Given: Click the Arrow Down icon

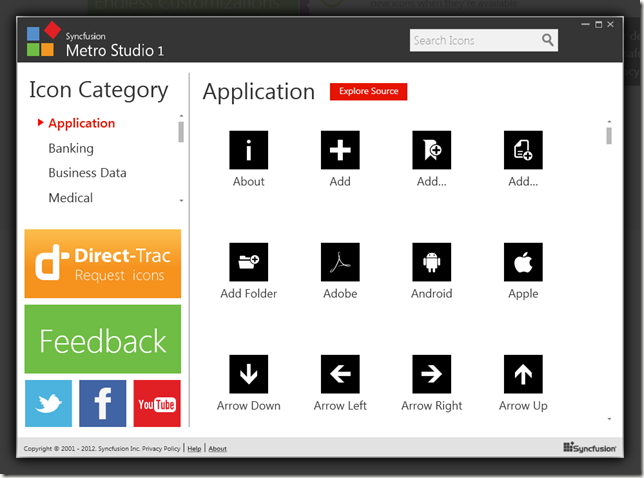Looking at the screenshot, I should [x=248, y=374].
